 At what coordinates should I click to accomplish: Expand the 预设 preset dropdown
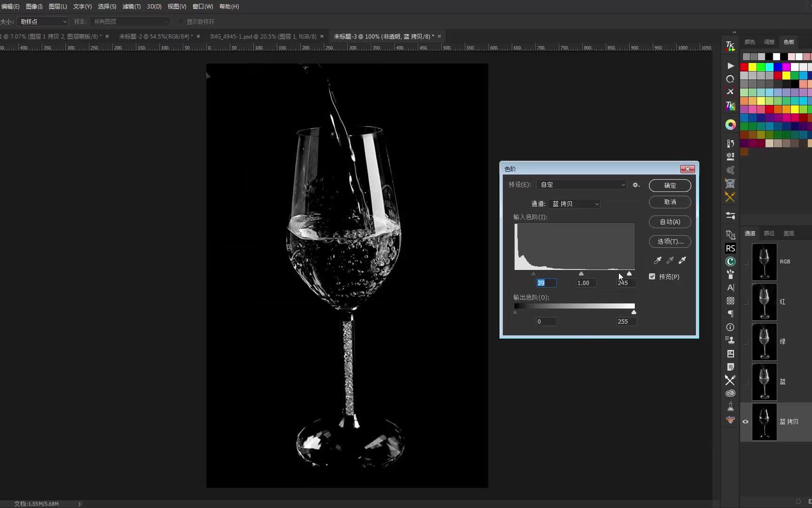point(582,185)
